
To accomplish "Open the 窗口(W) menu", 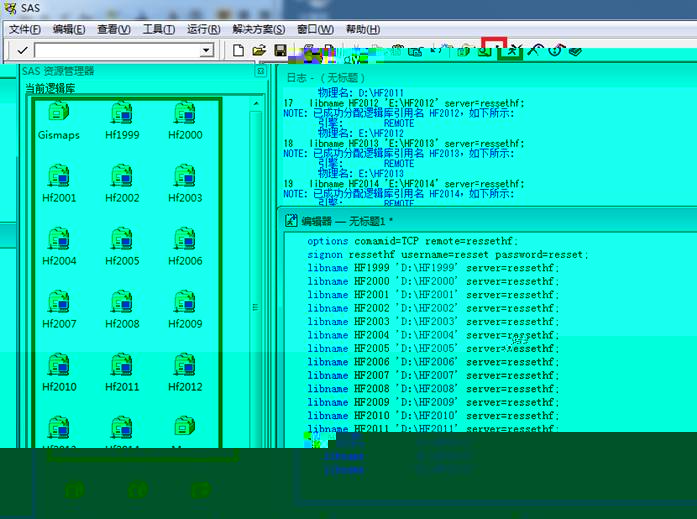I will [315, 29].
